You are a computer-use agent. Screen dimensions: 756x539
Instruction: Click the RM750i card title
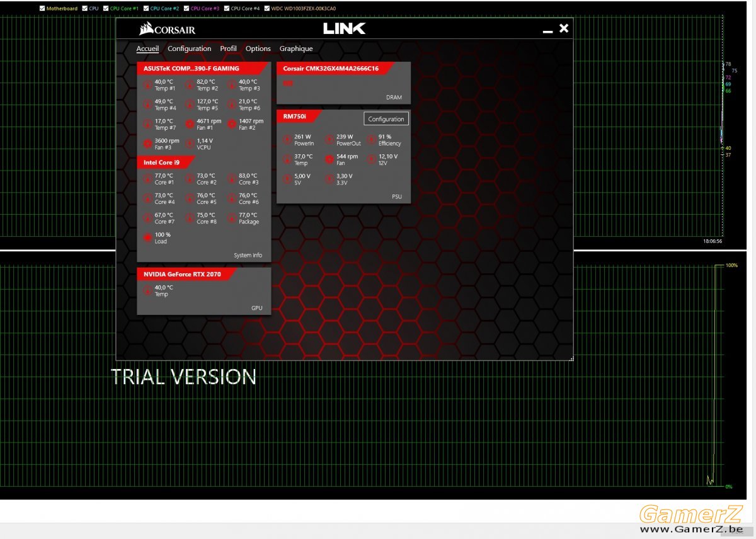click(299, 116)
